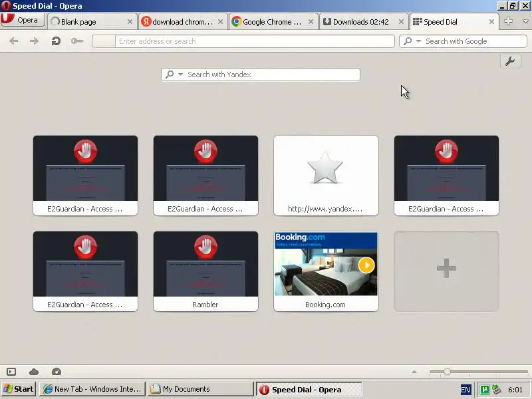Open My Documents taskbar window
The height and width of the screenshot is (399, 532).
point(201,389)
